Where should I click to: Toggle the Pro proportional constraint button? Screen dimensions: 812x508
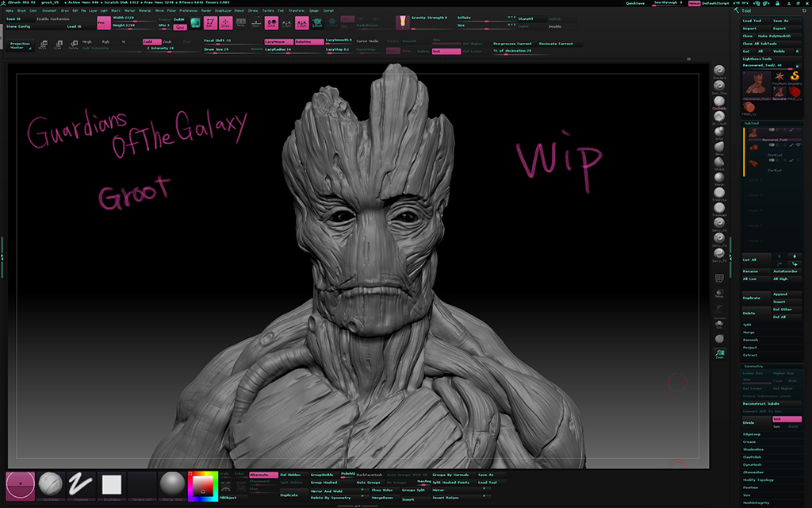(104, 22)
